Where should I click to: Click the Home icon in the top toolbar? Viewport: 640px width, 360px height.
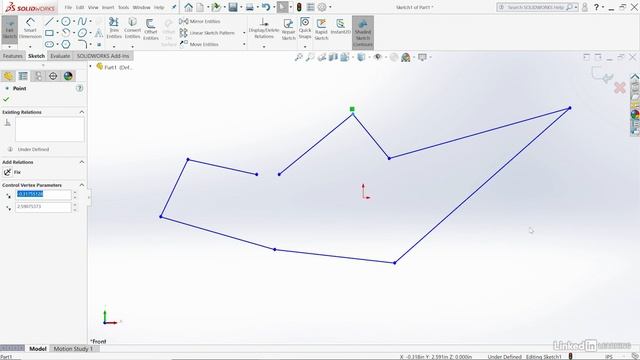coord(188,7)
